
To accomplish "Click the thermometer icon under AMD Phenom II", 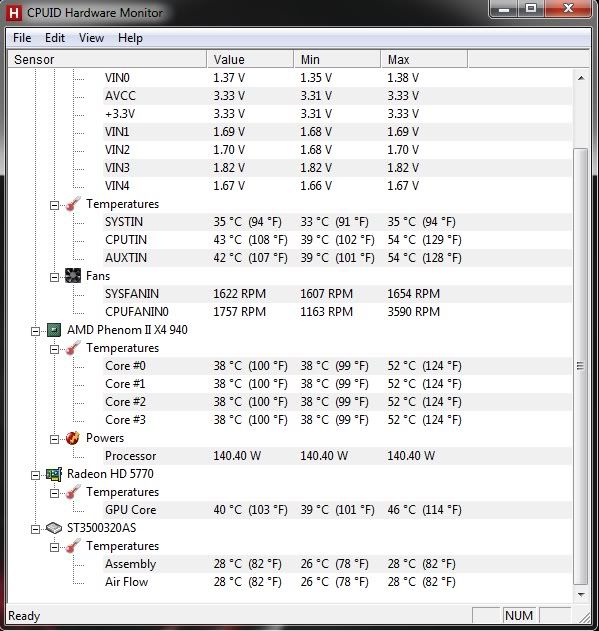I will click(x=73, y=348).
